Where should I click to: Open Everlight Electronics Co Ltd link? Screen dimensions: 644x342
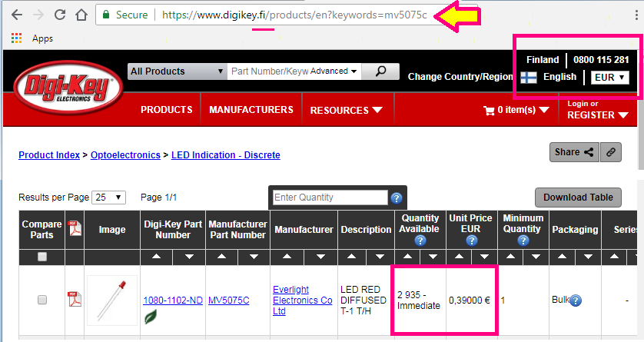click(x=302, y=300)
